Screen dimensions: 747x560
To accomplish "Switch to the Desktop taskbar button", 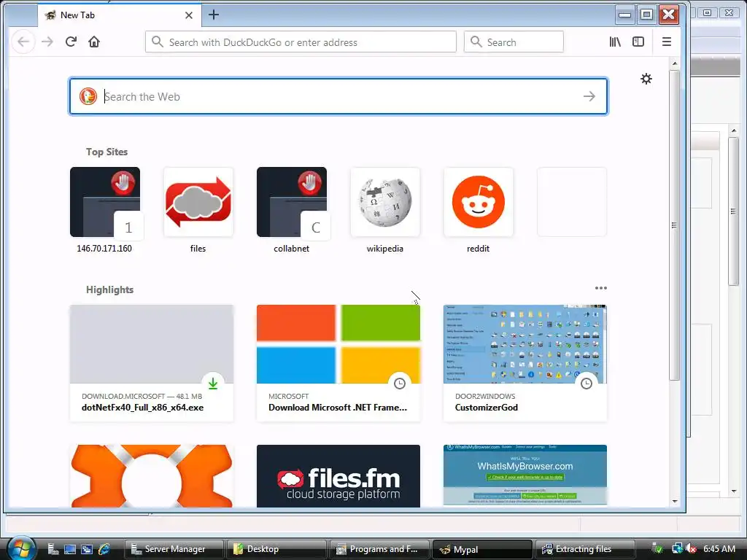I will coord(276,549).
